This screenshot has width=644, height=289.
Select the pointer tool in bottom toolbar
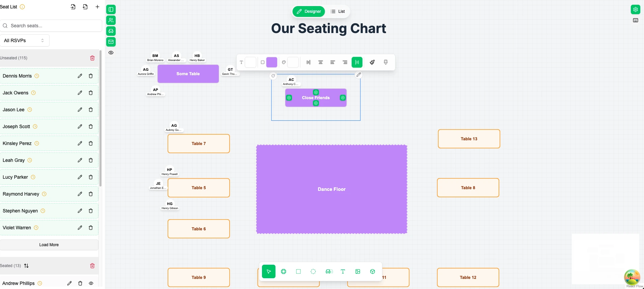pos(268,271)
